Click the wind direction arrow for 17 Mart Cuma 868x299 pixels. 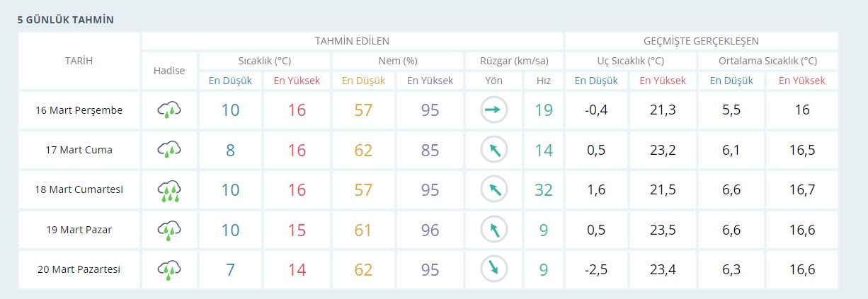pos(493,150)
